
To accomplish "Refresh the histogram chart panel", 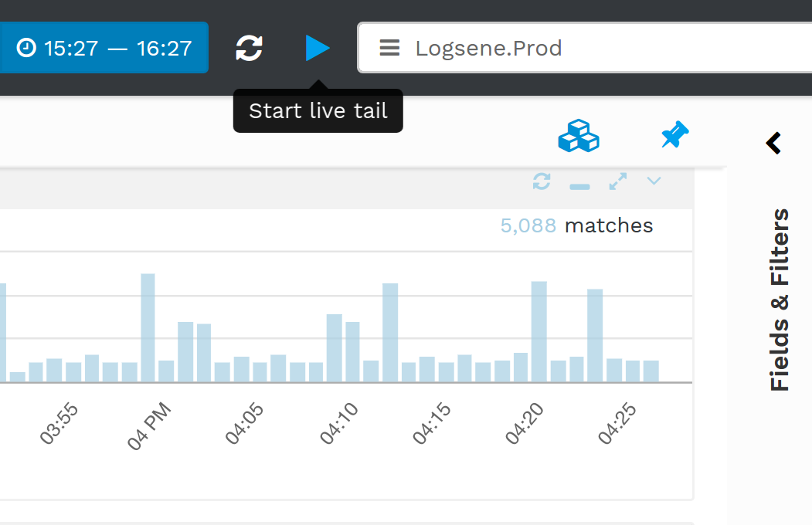I will 542,181.
